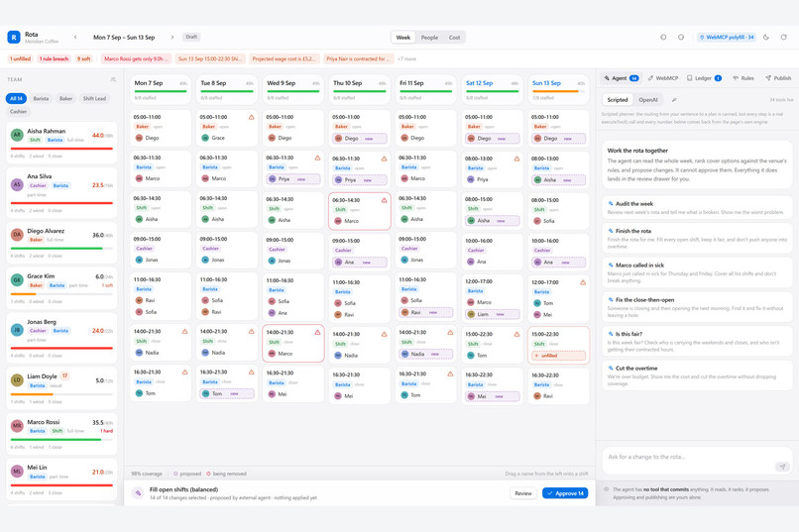Switch to the Cost view tab
This screenshot has width=799, height=532.
[x=455, y=38]
